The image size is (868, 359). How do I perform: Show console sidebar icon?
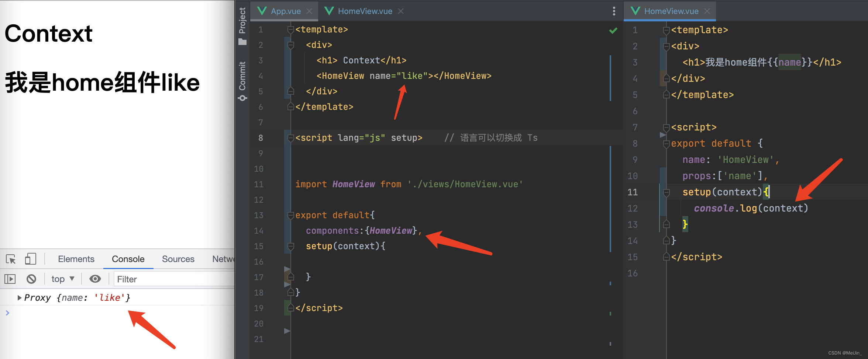click(x=10, y=279)
